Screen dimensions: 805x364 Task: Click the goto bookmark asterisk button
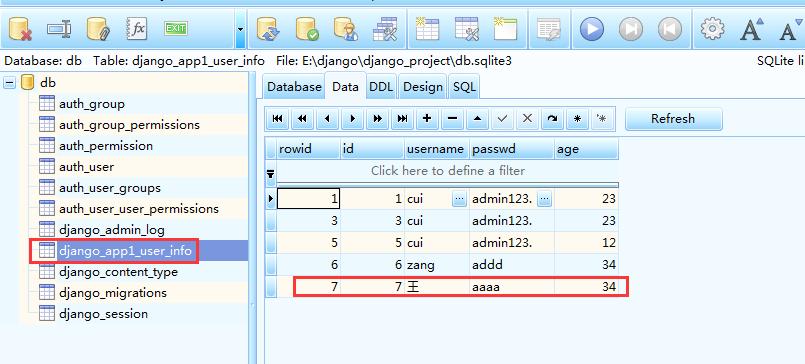point(602,119)
